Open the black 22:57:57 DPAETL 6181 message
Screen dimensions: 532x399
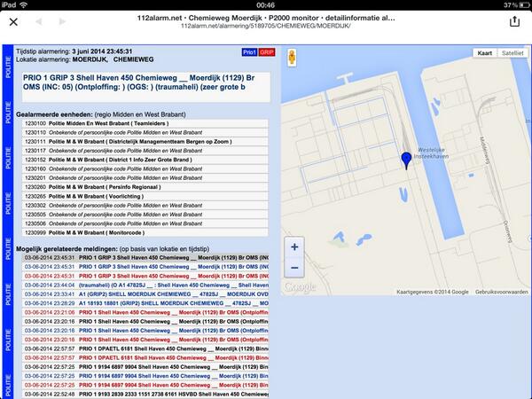(146, 348)
